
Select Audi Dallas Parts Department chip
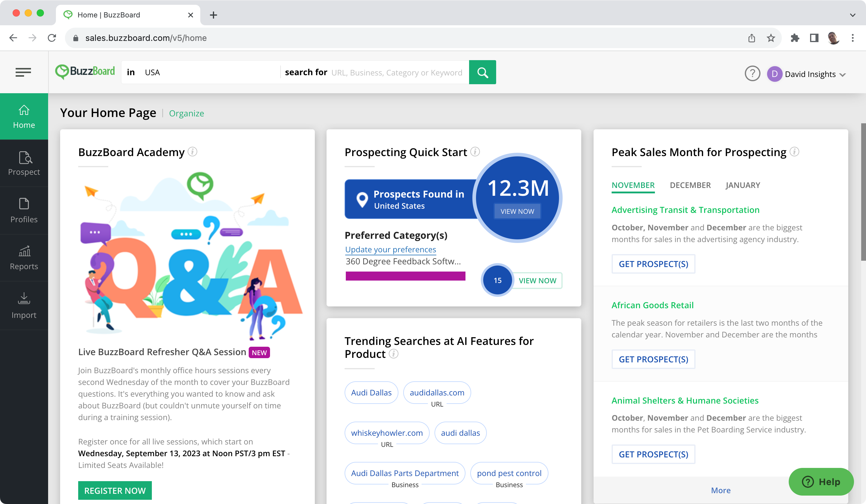click(x=405, y=473)
